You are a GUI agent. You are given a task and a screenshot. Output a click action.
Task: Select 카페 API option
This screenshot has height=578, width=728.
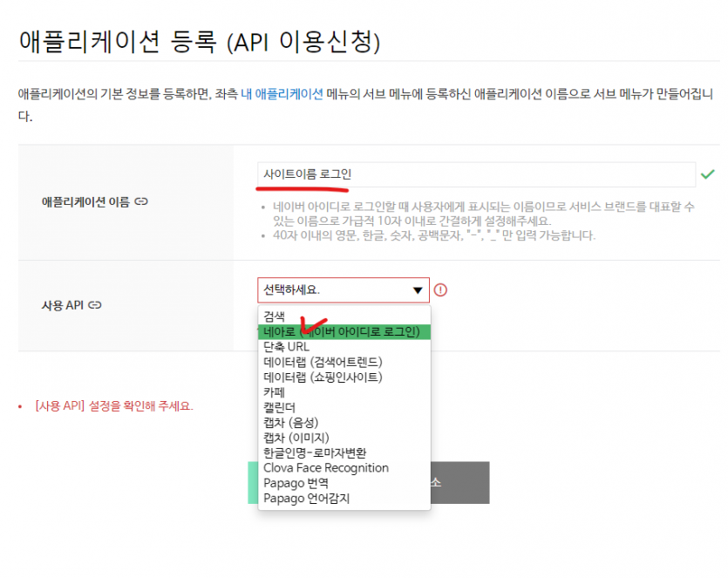(x=274, y=392)
